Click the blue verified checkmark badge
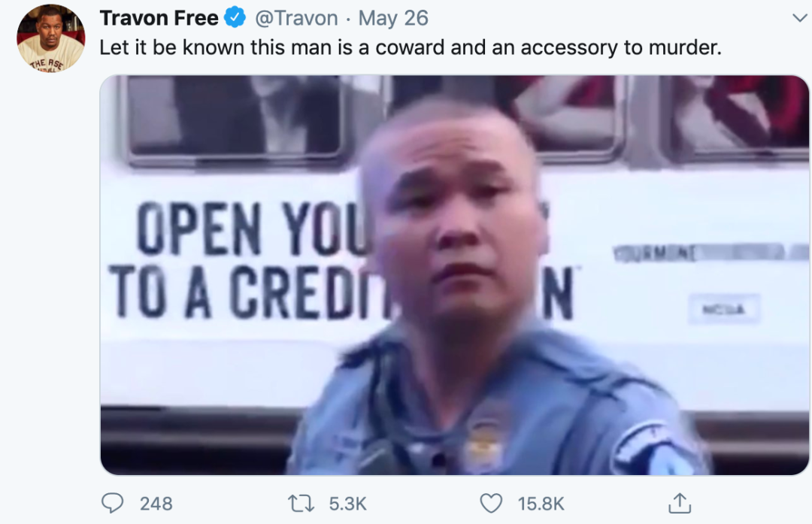The width and height of the screenshot is (812, 524). (x=235, y=17)
